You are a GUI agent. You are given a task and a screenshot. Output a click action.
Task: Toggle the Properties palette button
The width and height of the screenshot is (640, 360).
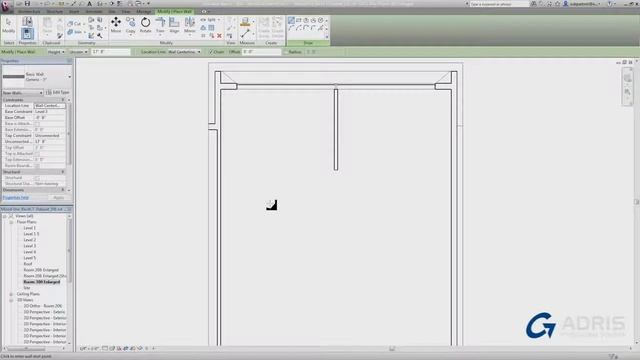[27, 33]
